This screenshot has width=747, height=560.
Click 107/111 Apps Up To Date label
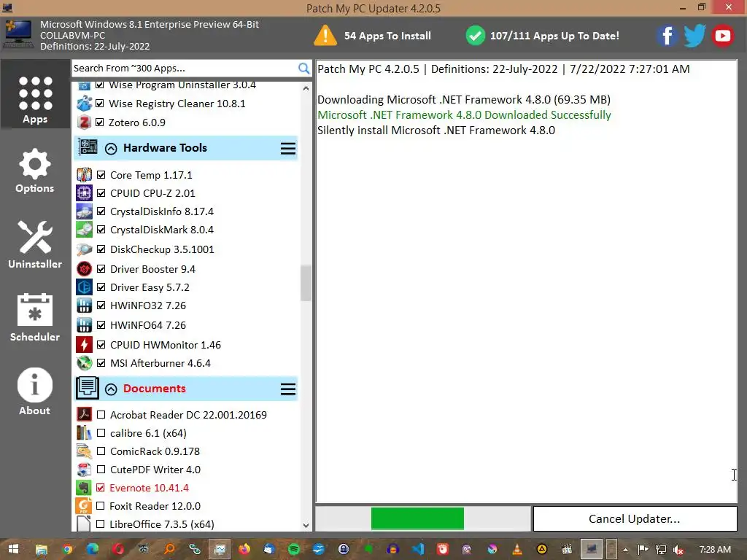pos(554,36)
